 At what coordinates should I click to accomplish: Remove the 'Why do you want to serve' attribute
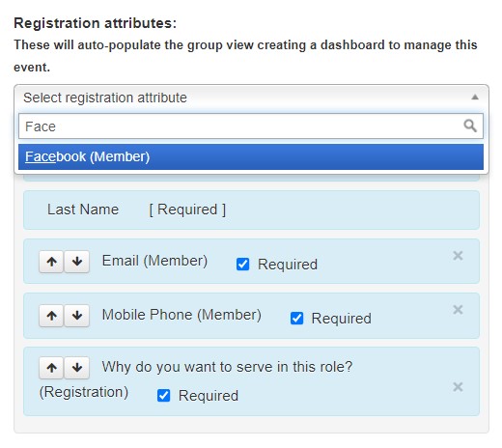click(x=458, y=387)
